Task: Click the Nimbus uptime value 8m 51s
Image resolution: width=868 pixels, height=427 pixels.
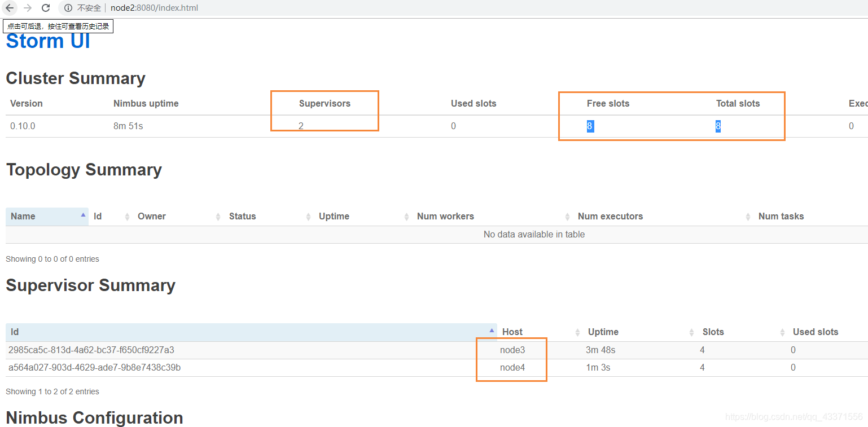Action: [128, 126]
